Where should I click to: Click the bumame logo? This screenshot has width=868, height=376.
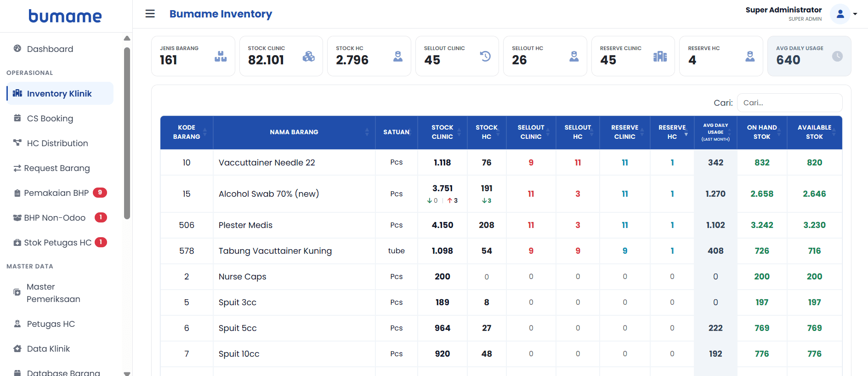point(65,16)
